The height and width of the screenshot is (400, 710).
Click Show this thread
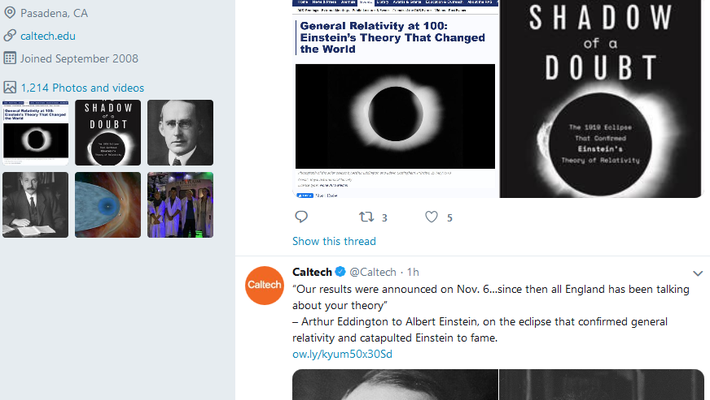click(x=334, y=241)
